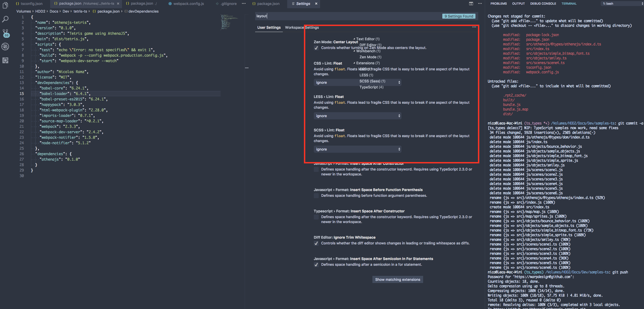The width and height of the screenshot is (644, 309).
Task: Split the editor using the split icon
Action: point(471,4)
